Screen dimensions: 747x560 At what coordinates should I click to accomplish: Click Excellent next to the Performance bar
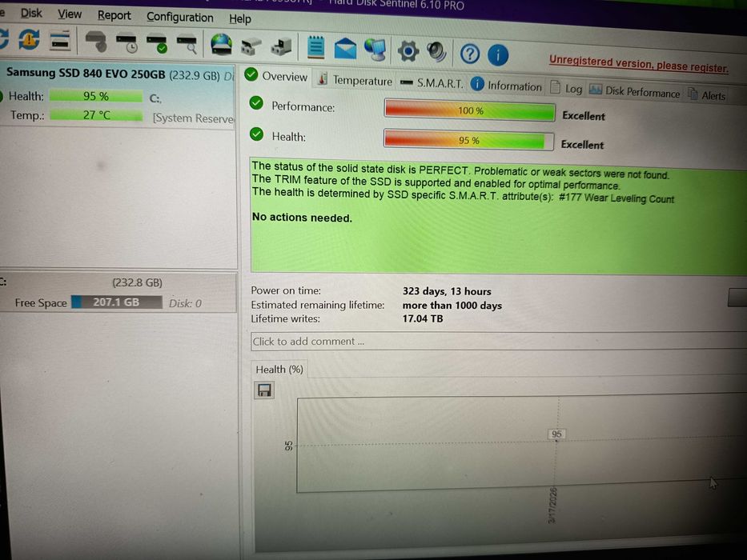pyautogui.click(x=584, y=116)
